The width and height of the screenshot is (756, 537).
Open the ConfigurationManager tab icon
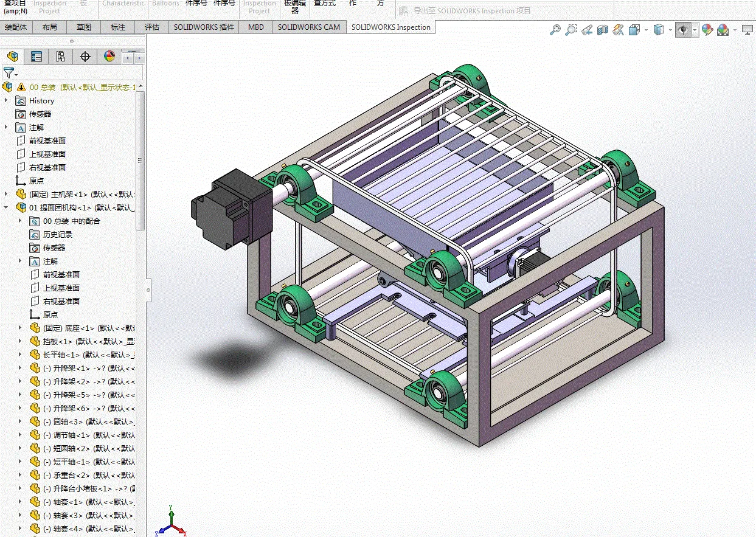(x=61, y=57)
